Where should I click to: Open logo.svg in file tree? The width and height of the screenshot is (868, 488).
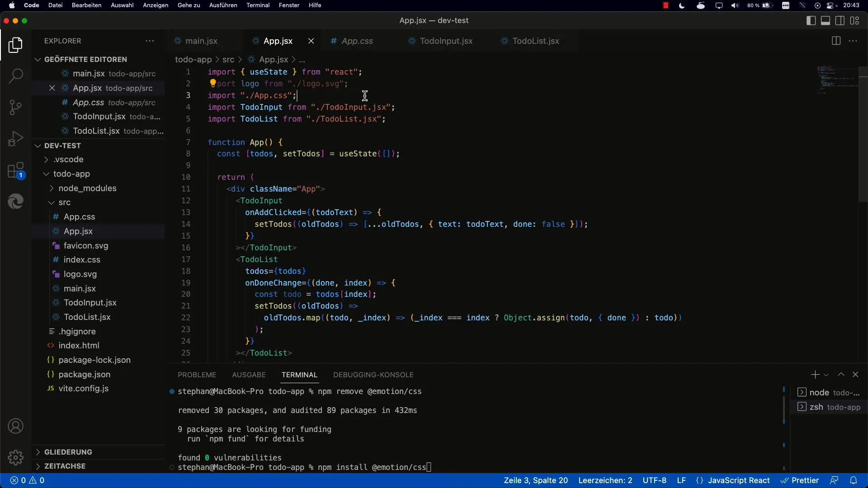[80, 274]
